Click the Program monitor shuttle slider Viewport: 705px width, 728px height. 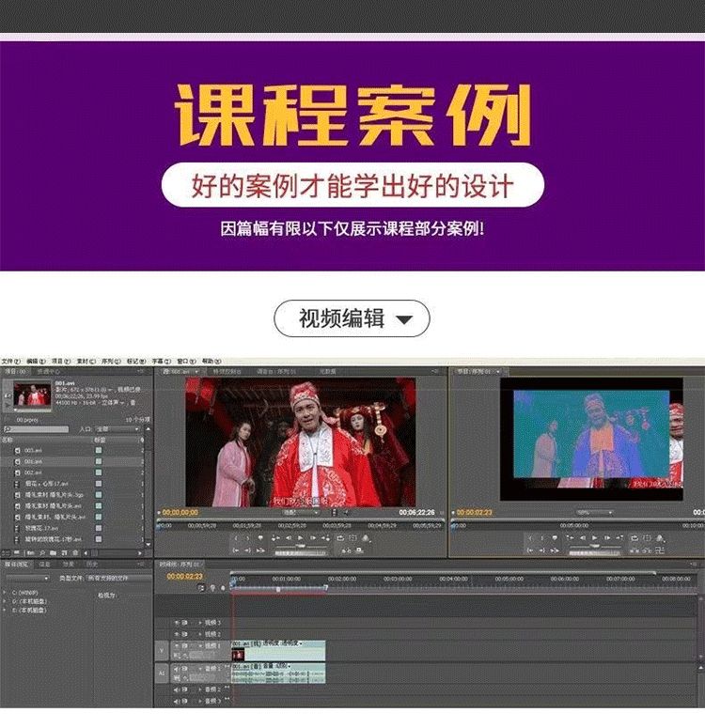coord(595,547)
